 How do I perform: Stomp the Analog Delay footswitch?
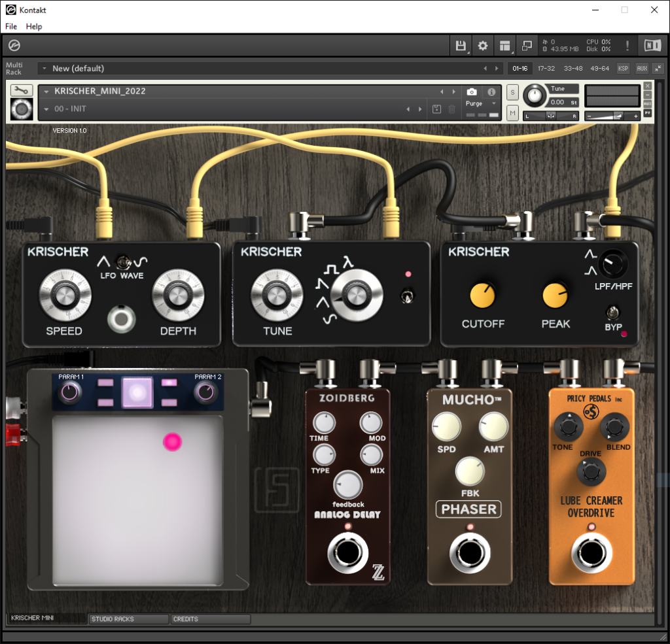pos(347,552)
